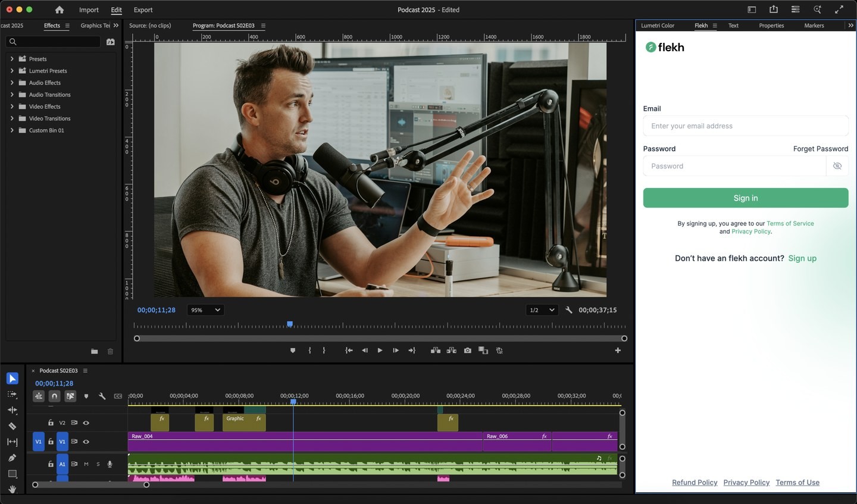Select the Slip tool

(12, 442)
